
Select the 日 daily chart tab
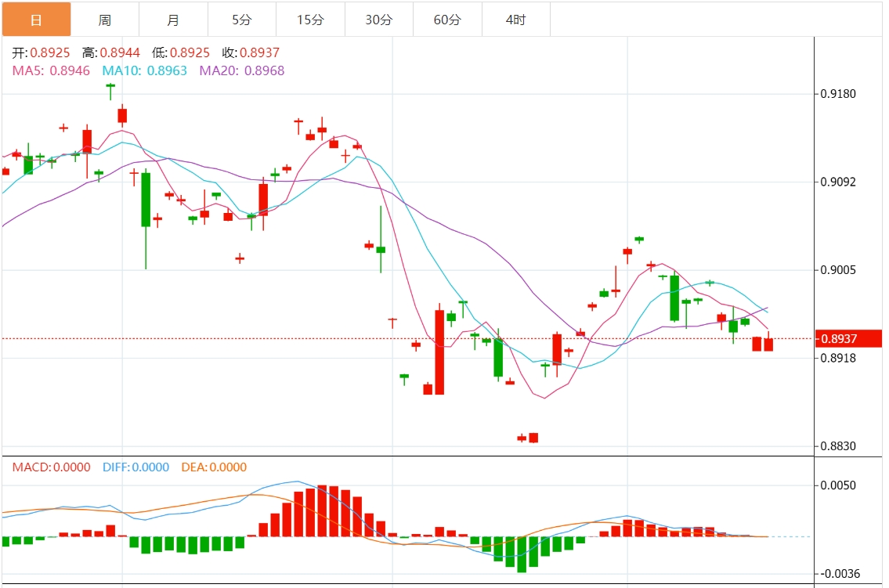36,20
